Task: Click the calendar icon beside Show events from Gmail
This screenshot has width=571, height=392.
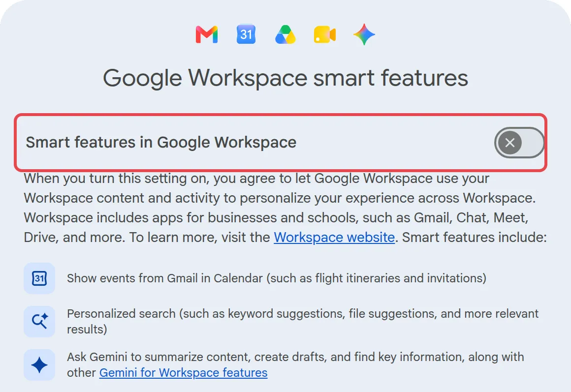Action: [39, 278]
